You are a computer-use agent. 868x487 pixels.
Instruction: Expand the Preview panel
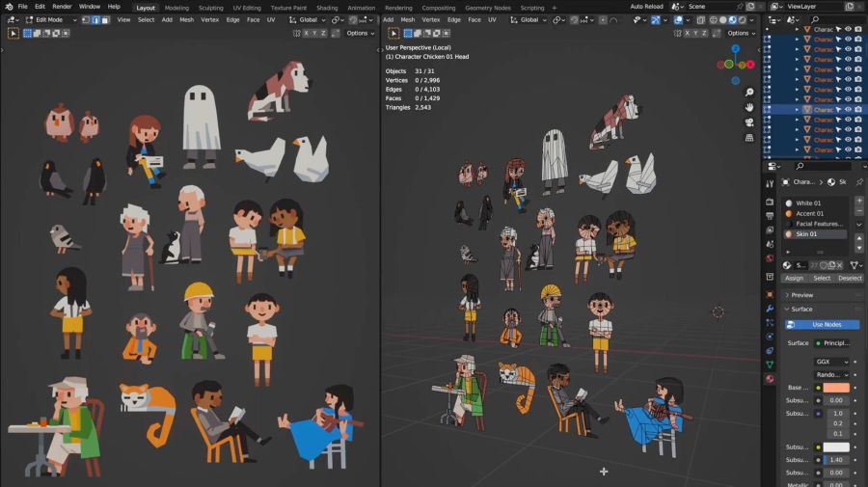click(802, 295)
